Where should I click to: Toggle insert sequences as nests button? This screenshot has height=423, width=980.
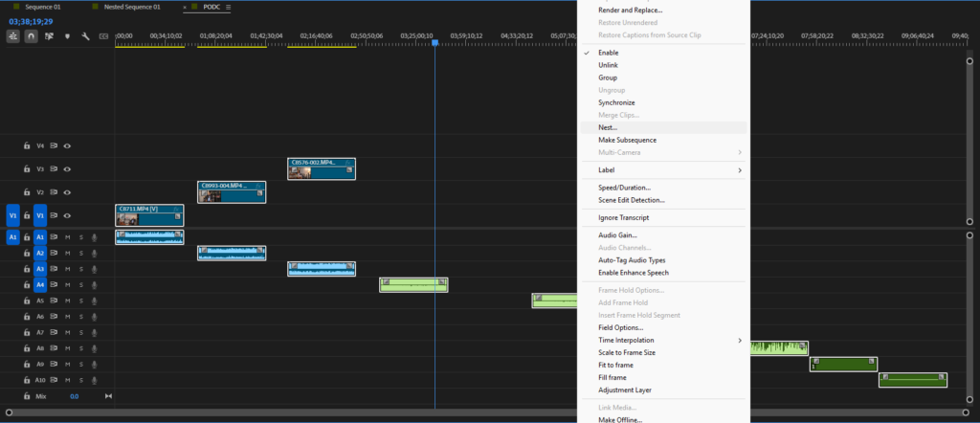(13, 36)
